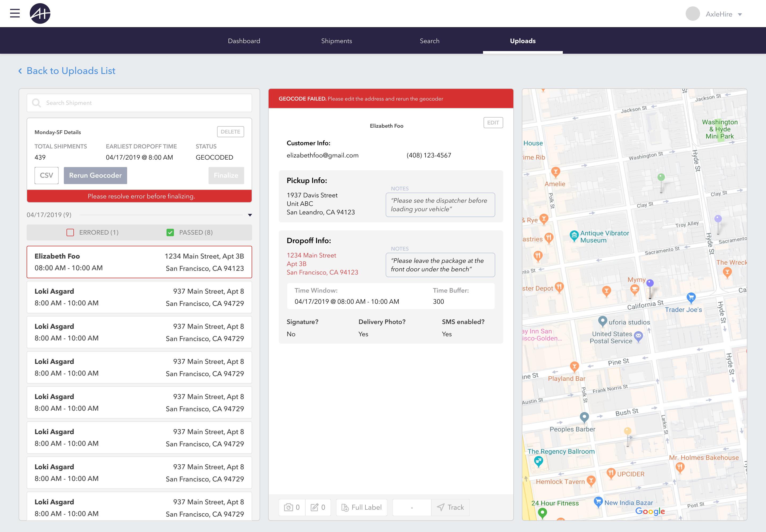
Task: Click the search magnifier icon
Action: click(36, 103)
